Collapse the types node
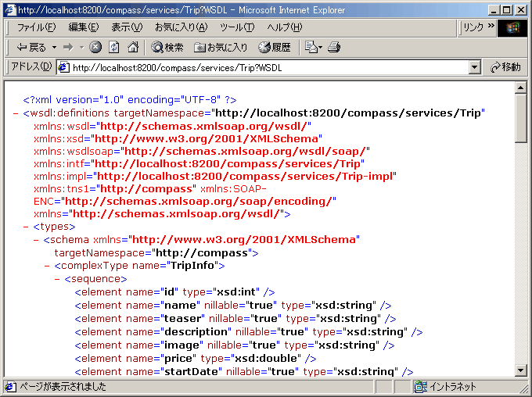The height and width of the screenshot is (397, 532). click(26, 227)
